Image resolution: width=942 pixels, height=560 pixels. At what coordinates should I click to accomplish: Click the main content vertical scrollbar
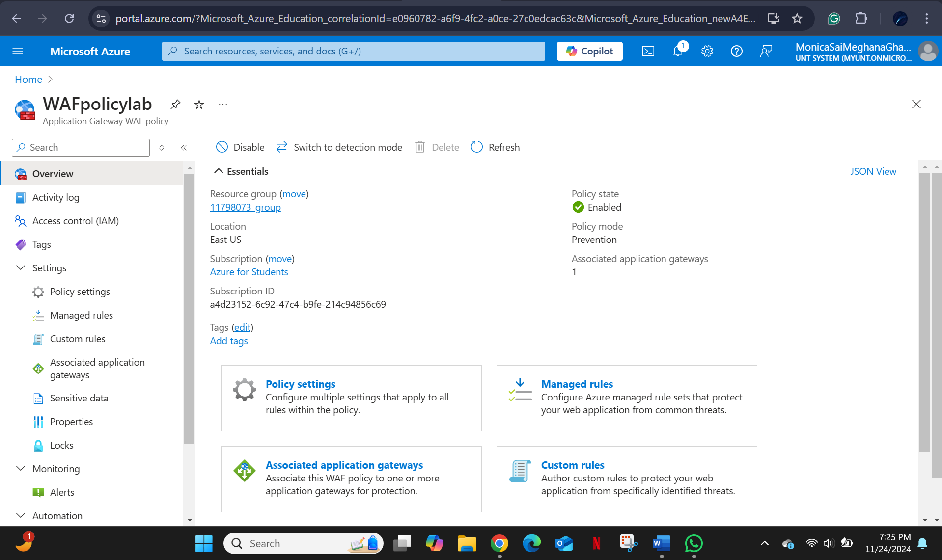click(x=924, y=312)
